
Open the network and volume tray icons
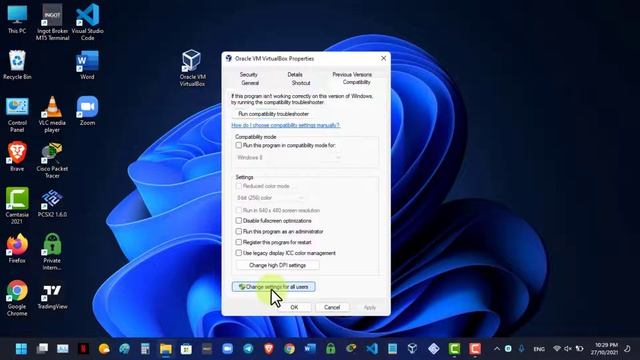(568, 349)
